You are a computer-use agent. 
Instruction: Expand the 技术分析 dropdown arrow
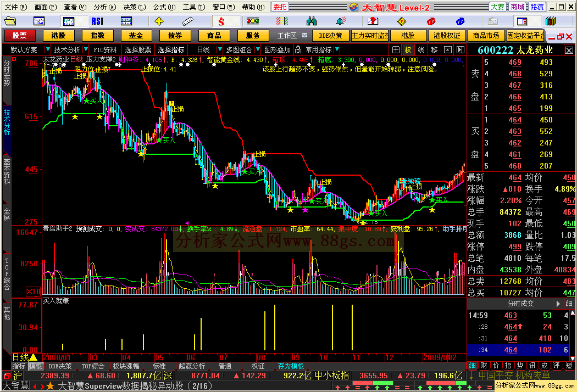click(86, 49)
